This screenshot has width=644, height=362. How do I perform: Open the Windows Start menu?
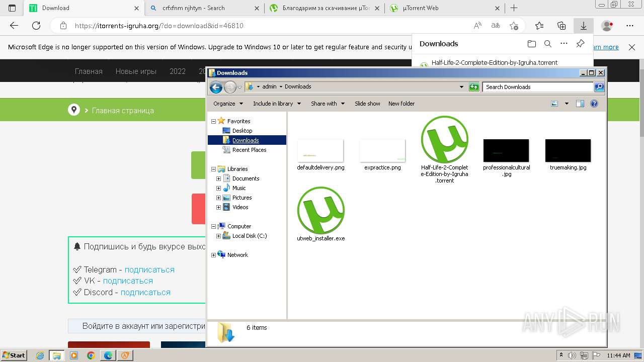pos(14,355)
